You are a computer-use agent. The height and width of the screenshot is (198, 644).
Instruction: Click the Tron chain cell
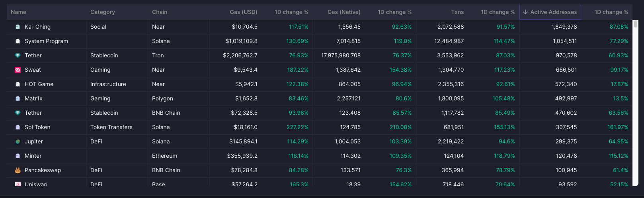click(158, 55)
